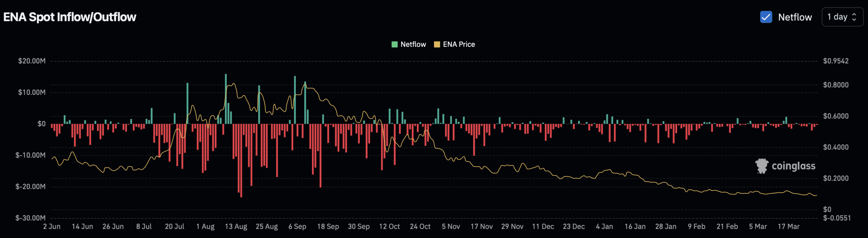Click the 2 Jun x-axis label

52,226
